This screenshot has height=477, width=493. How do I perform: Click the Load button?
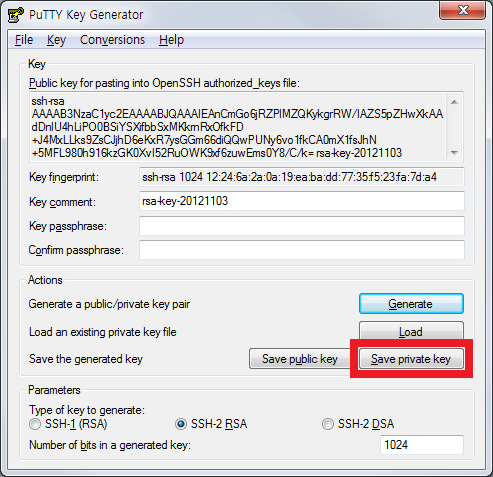[411, 331]
